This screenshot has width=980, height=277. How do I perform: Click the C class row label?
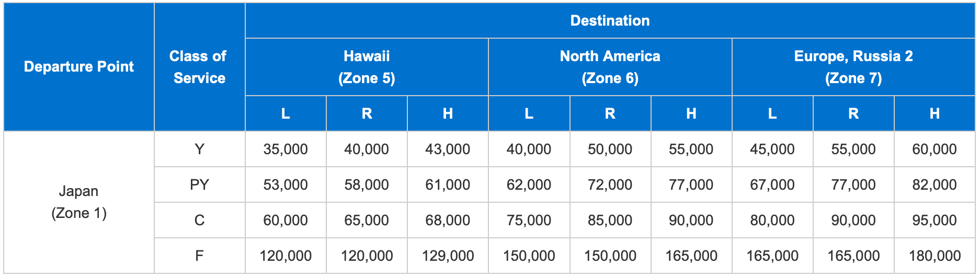[x=199, y=220]
